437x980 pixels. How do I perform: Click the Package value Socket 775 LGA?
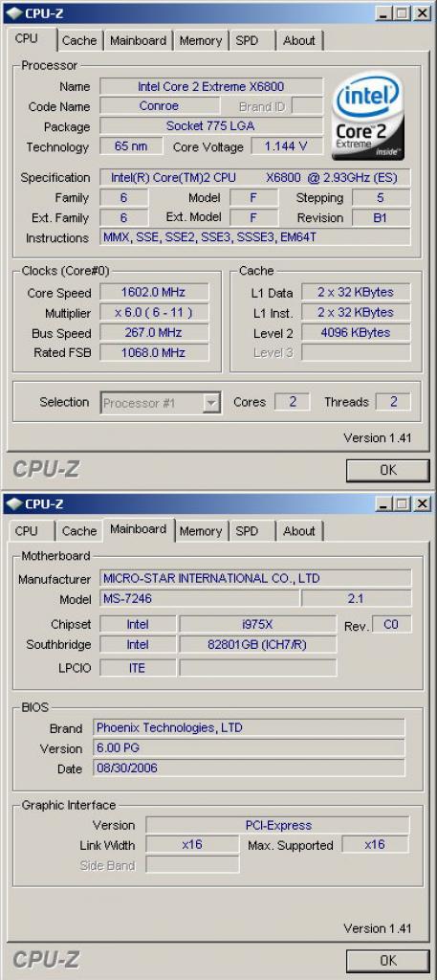[211, 125]
